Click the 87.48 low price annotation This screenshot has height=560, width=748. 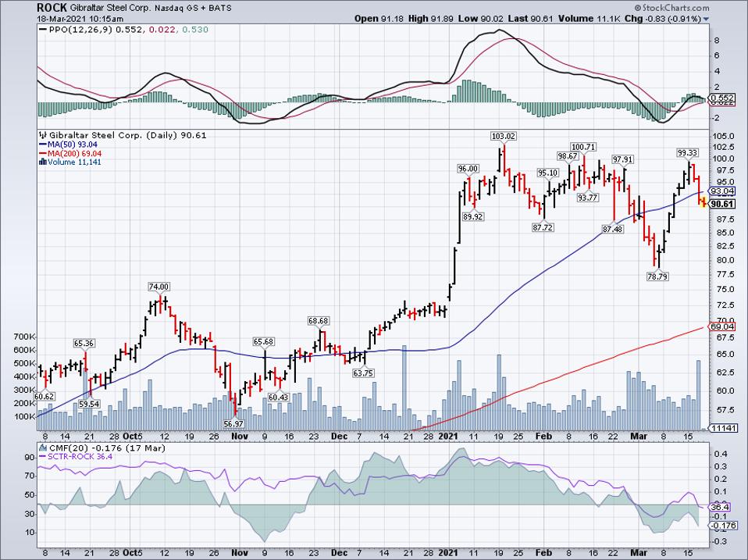pyautogui.click(x=612, y=230)
